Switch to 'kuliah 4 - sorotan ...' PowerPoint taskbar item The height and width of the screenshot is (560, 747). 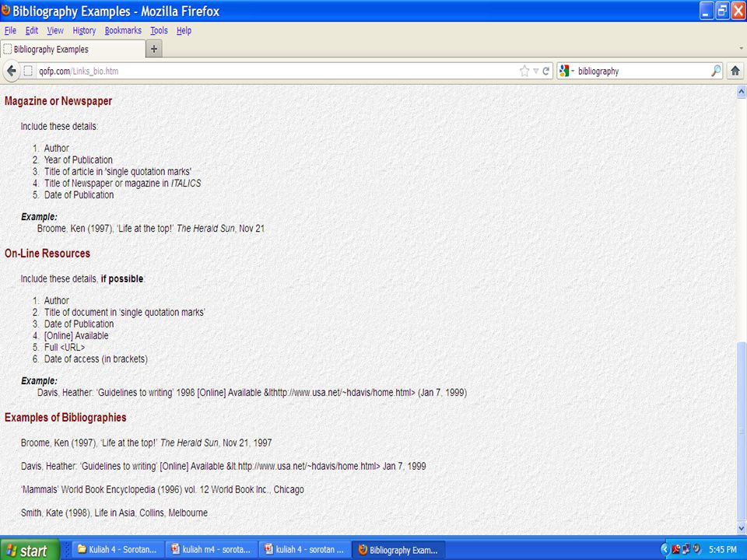(x=305, y=550)
